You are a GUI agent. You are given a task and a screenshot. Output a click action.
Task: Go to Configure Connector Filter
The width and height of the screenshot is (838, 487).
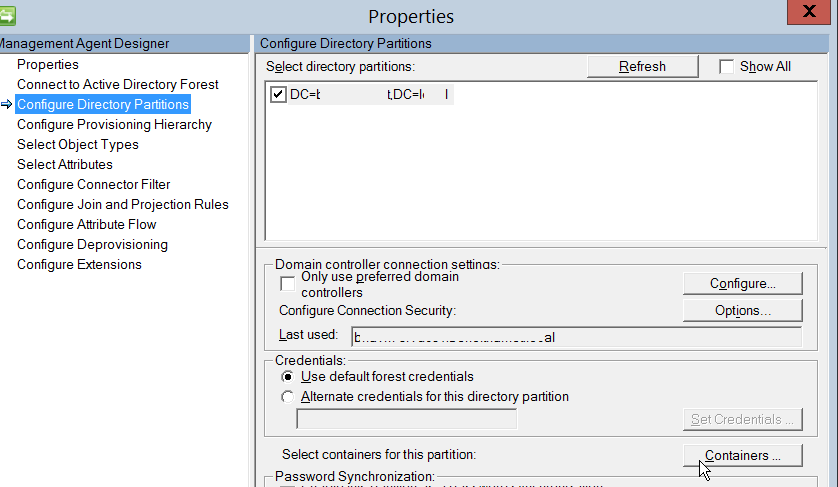pyautogui.click(x=93, y=185)
